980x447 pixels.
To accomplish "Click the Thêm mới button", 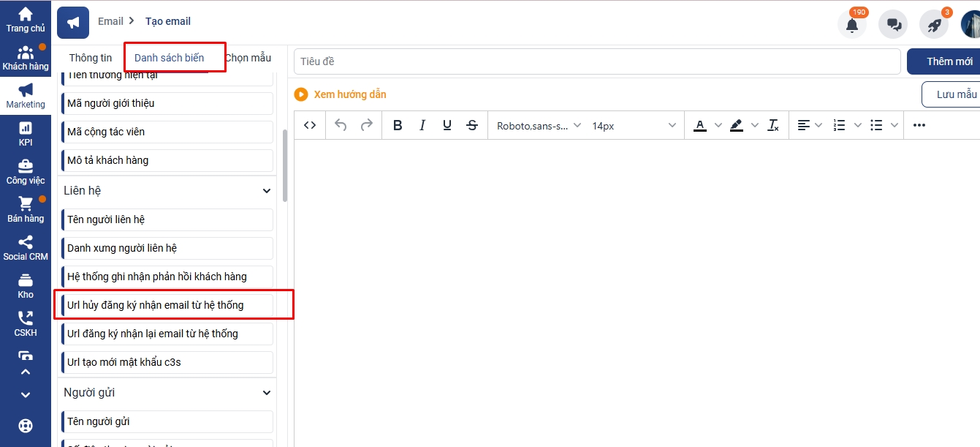I will (x=949, y=61).
